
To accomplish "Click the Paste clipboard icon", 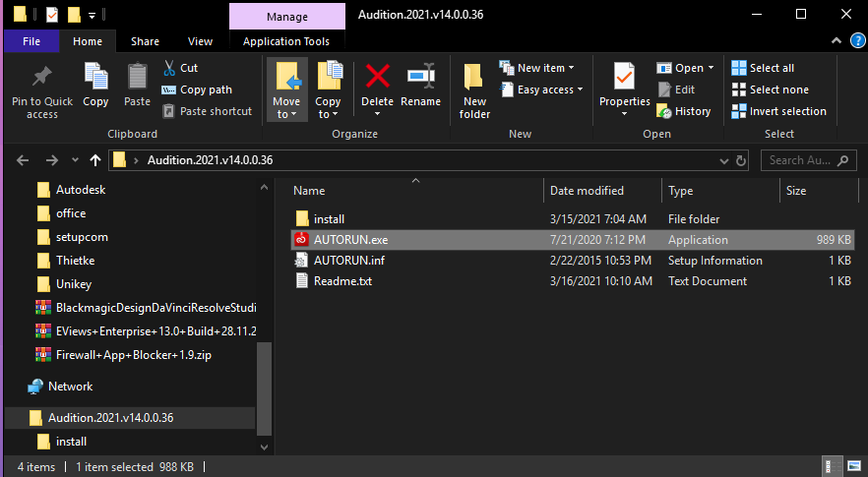I will [x=137, y=77].
